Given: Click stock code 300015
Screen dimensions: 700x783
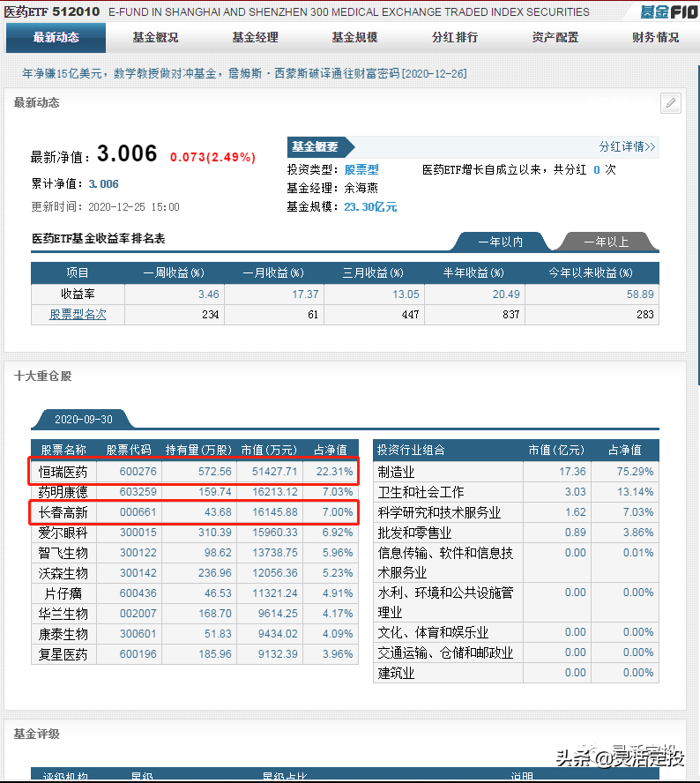Looking at the screenshot, I should [x=138, y=533].
